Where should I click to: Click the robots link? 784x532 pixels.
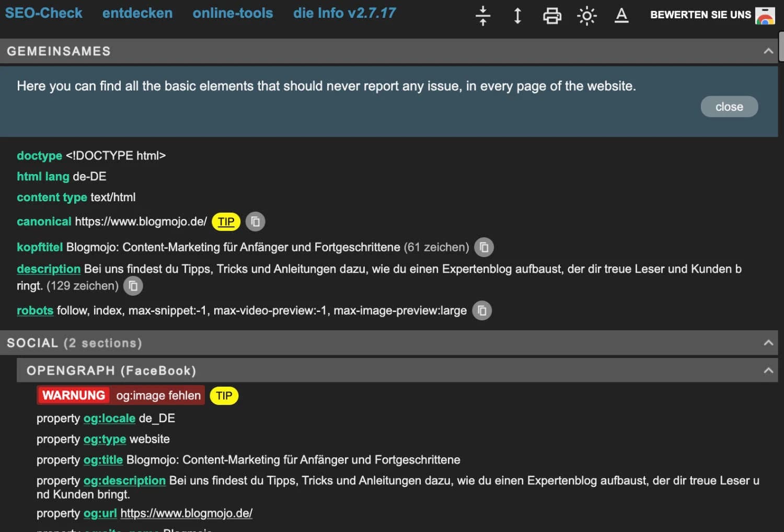(34, 310)
